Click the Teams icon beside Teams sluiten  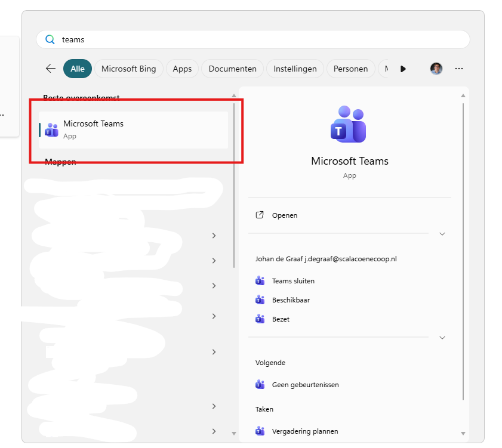tap(260, 280)
